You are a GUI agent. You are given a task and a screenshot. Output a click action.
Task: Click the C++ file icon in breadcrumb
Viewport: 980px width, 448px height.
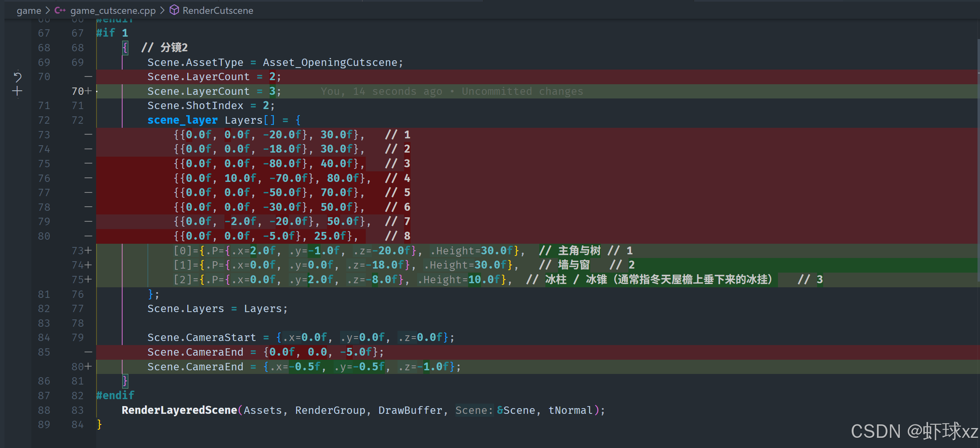(x=60, y=11)
